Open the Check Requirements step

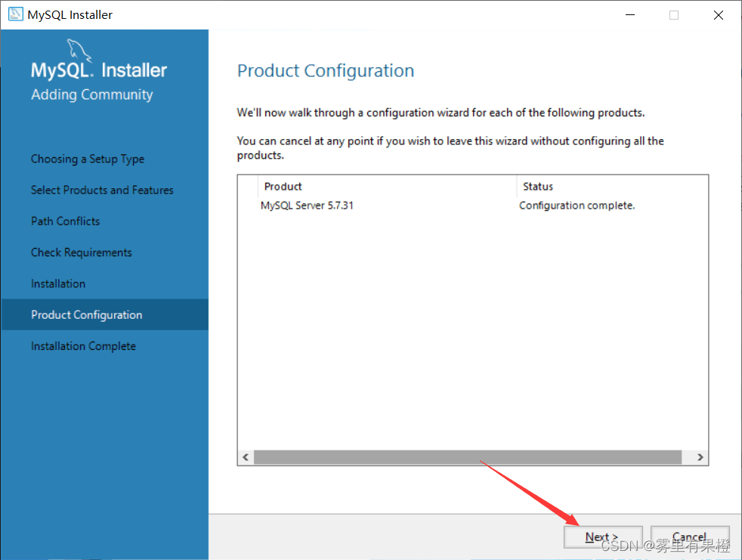click(82, 252)
